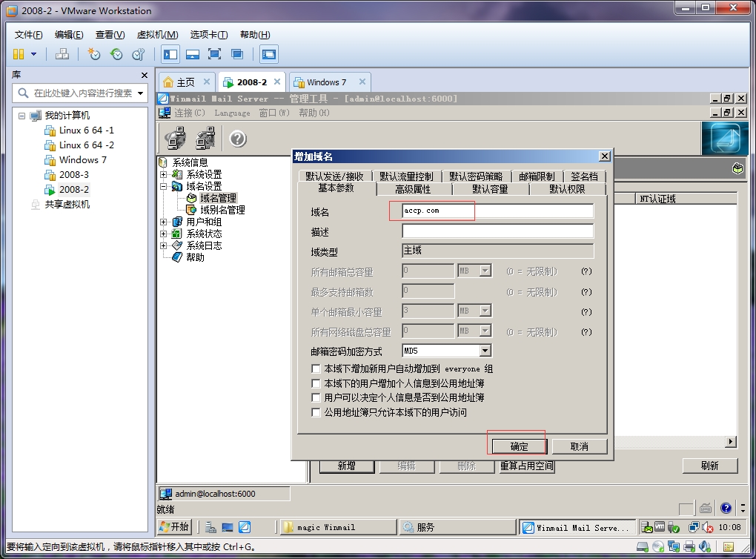Image resolution: width=756 pixels, height=559 pixels.
Task: Click the VMware CD/DVD status icon
Action: tap(658, 546)
